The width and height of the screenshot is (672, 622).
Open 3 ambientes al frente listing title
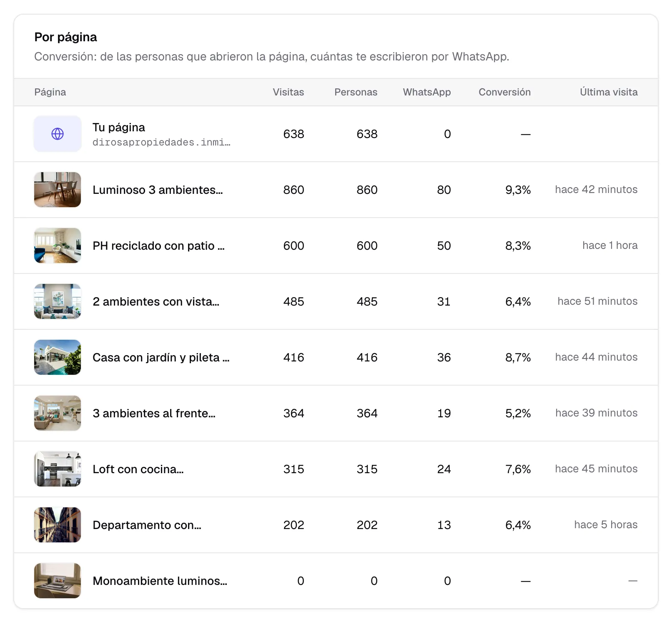coord(154,413)
